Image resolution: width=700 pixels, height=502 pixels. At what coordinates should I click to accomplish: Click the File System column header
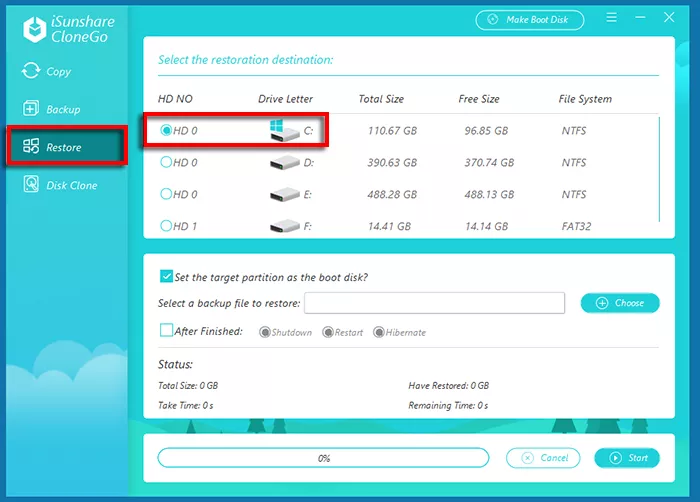(585, 99)
